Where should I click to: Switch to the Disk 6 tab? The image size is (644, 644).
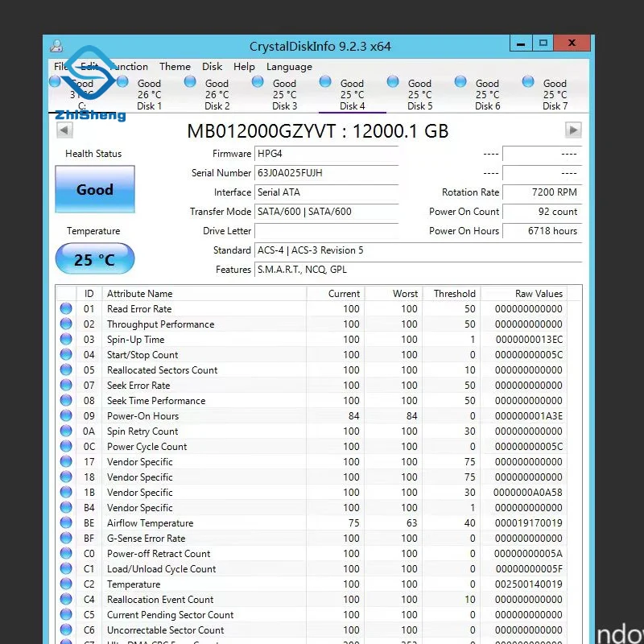[x=488, y=94]
